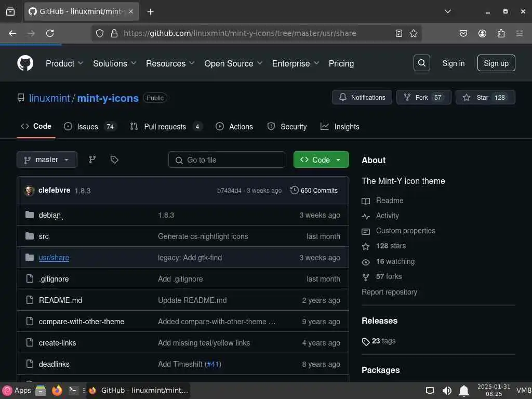This screenshot has width=532, height=399.
Task: Click the tags icon next to branches
Action: (x=114, y=159)
